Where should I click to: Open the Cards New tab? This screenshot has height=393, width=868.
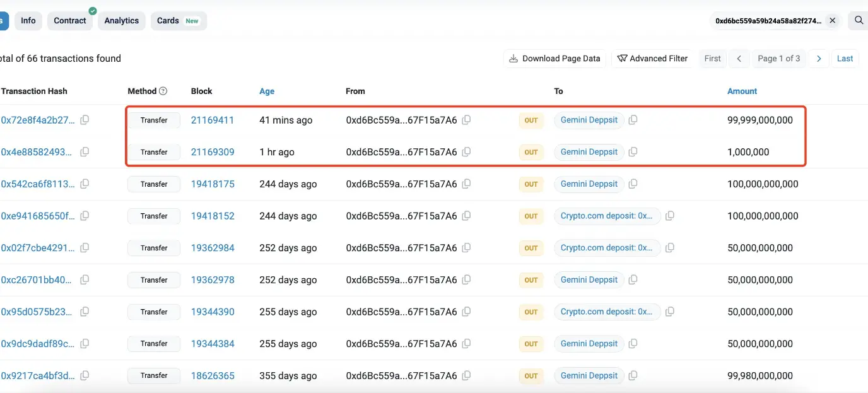179,21
